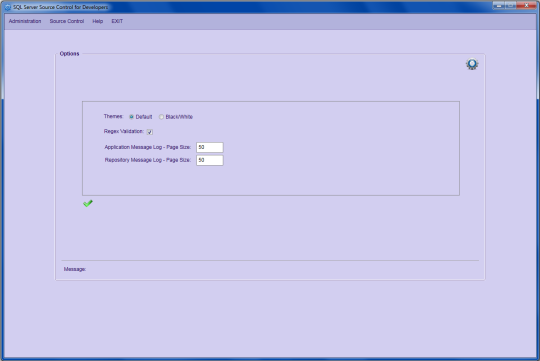This screenshot has height=361, width=540.
Task: Click the EXIT menu item
Action: click(x=117, y=21)
